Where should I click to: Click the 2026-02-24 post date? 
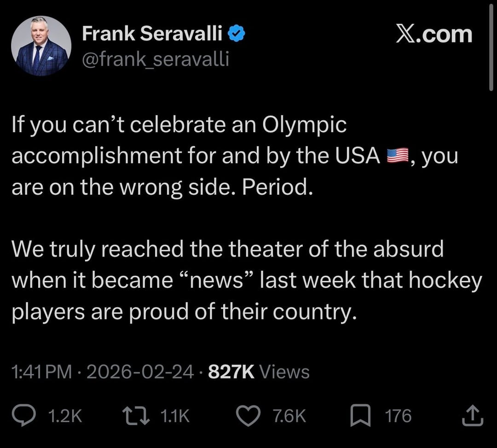point(140,372)
